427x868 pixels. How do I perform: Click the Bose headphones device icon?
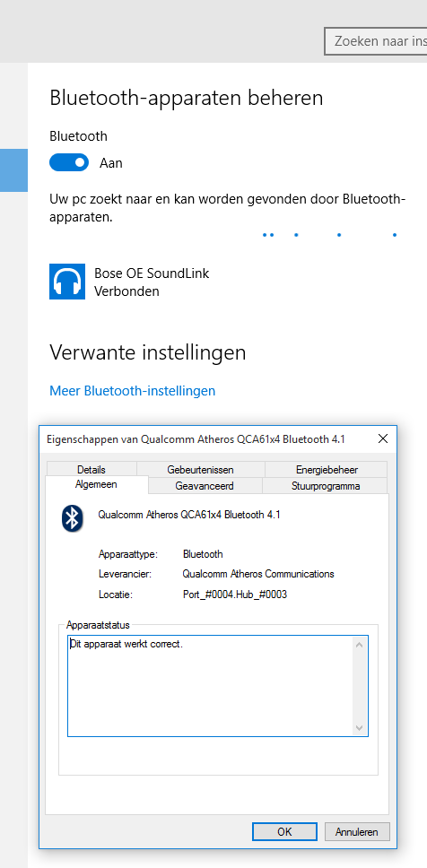[67, 282]
